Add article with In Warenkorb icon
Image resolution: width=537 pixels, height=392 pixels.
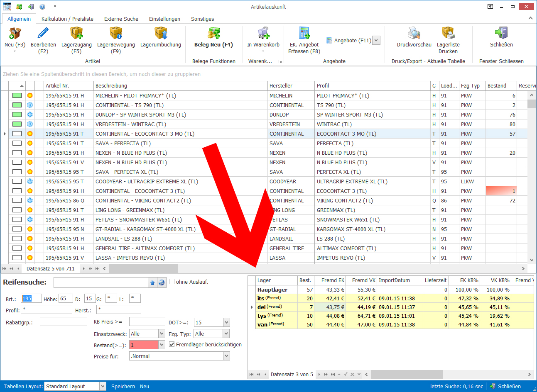pyautogui.click(x=263, y=34)
